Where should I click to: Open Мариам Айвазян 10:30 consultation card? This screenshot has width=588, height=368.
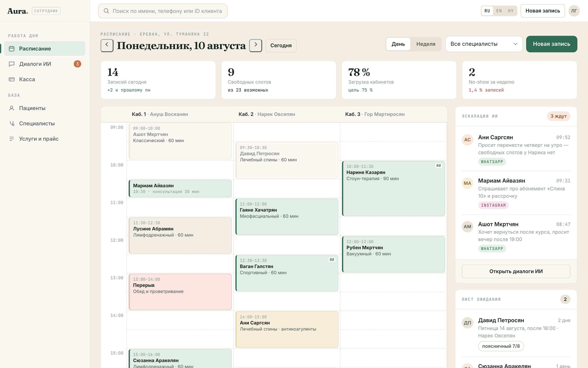pyautogui.click(x=180, y=188)
